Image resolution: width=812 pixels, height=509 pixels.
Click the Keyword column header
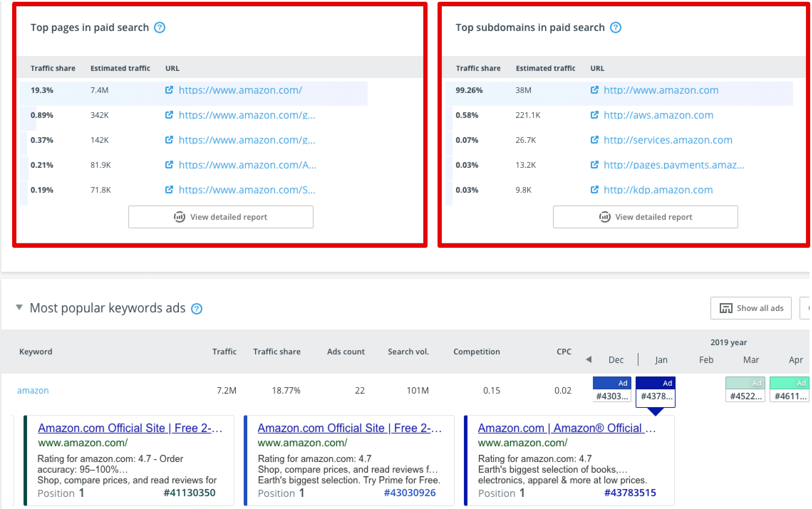36,352
